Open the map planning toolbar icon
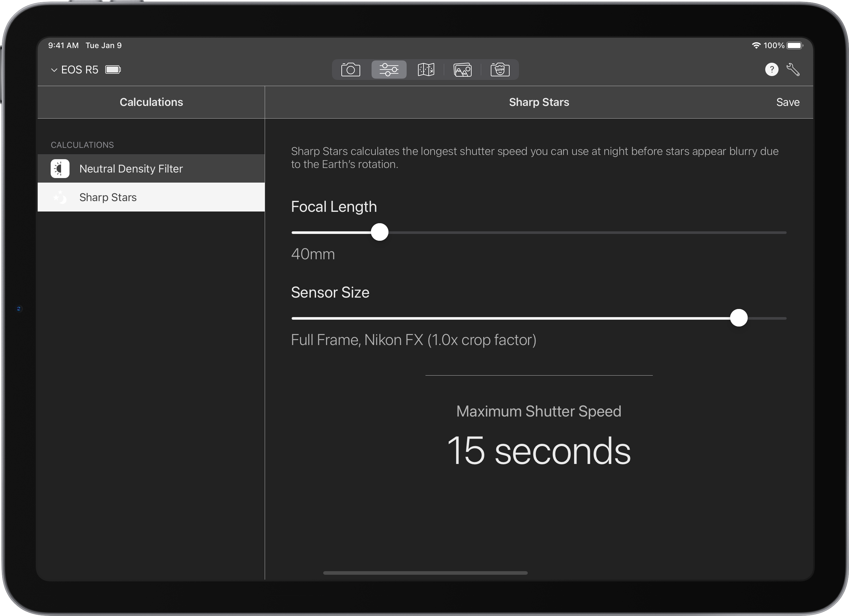The width and height of the screenshot is (849, 616). click(x=426, y=70)
